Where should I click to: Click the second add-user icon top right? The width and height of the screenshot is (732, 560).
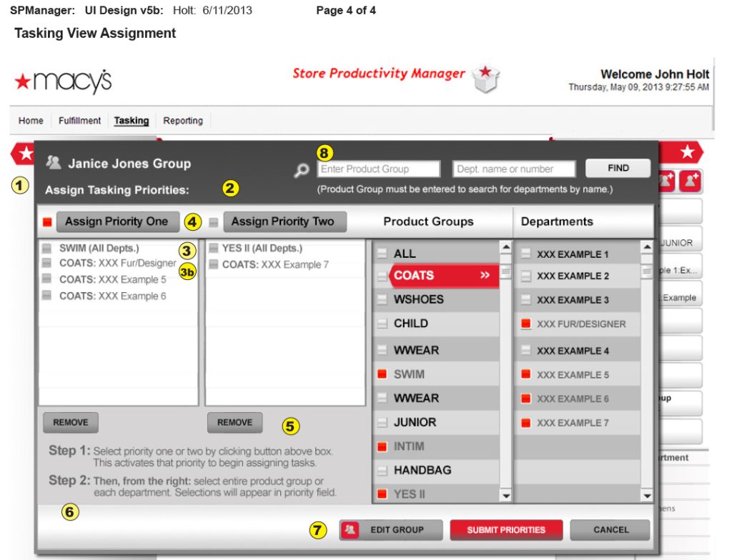[690, 181]
